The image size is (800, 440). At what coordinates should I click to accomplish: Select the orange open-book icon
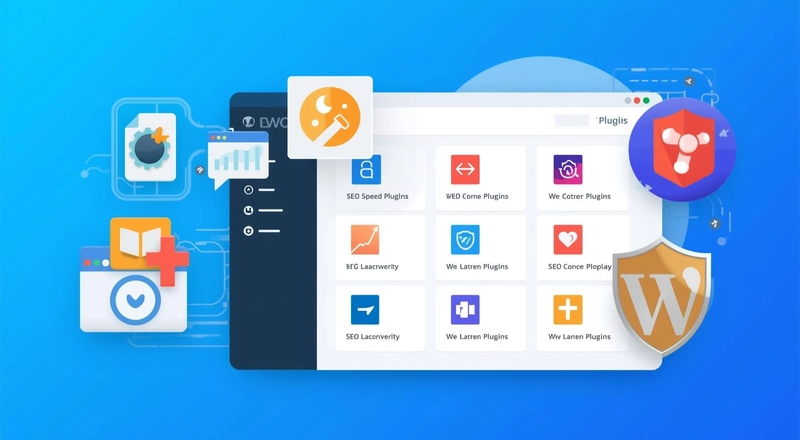click(140, 242)
